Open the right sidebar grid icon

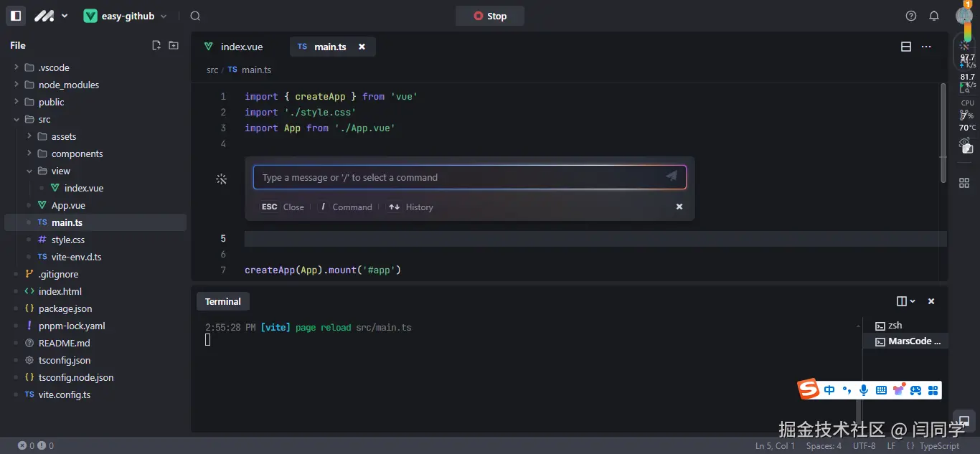click(964, 183)
